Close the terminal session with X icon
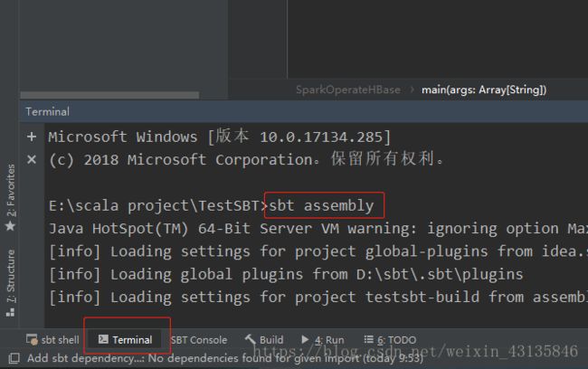Screen dimensions: 588x369 coord(32,160)
